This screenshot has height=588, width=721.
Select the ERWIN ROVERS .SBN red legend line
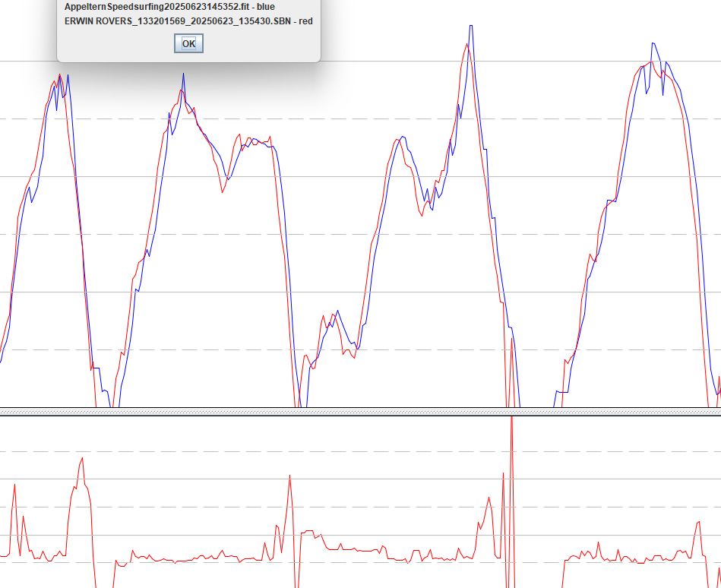click(188, 21)
